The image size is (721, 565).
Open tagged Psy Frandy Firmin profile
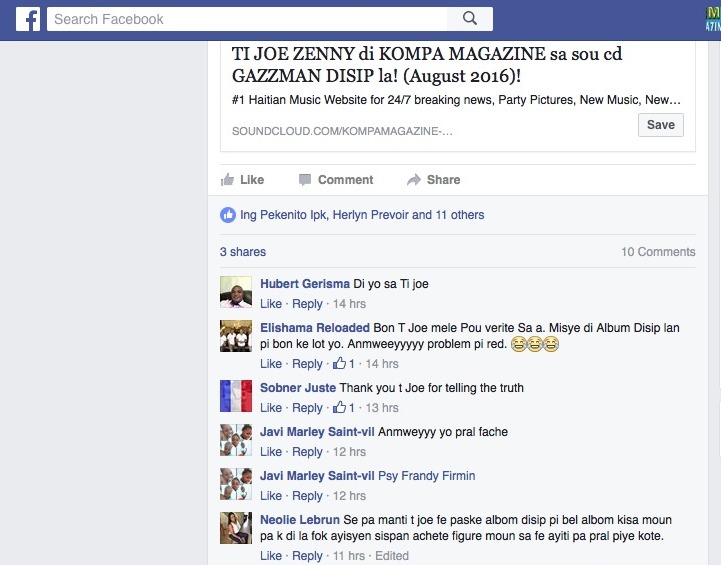tap(427, 476)
